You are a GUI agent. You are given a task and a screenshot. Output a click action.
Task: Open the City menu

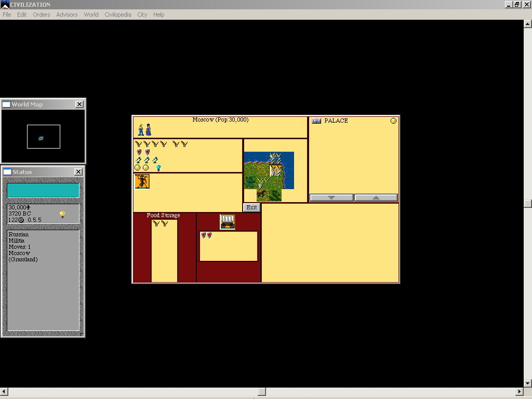tap(142, 15)
